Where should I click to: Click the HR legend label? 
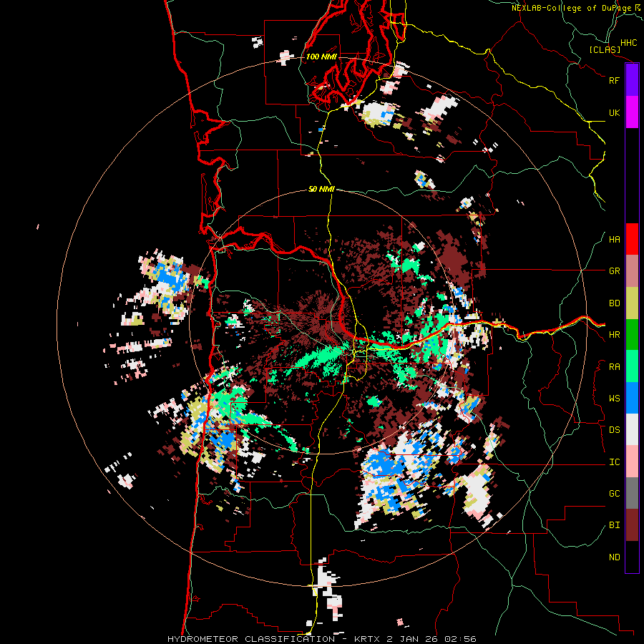[614, 335]
